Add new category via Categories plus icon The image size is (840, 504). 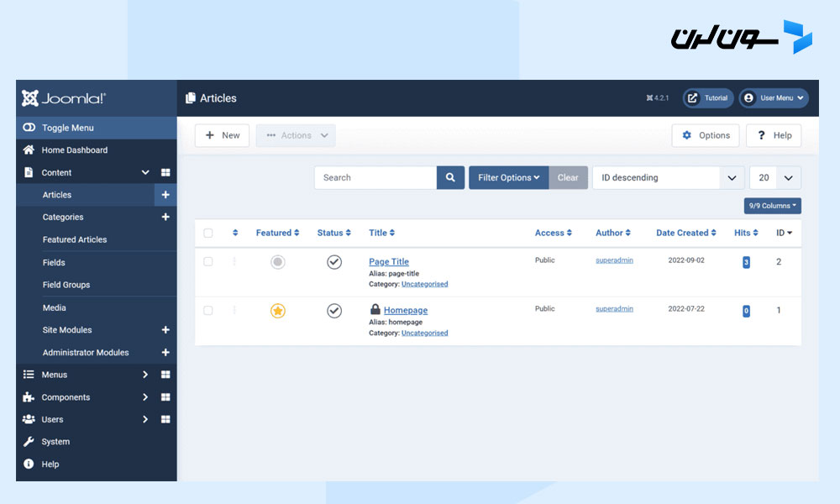[x=165, y=217]
